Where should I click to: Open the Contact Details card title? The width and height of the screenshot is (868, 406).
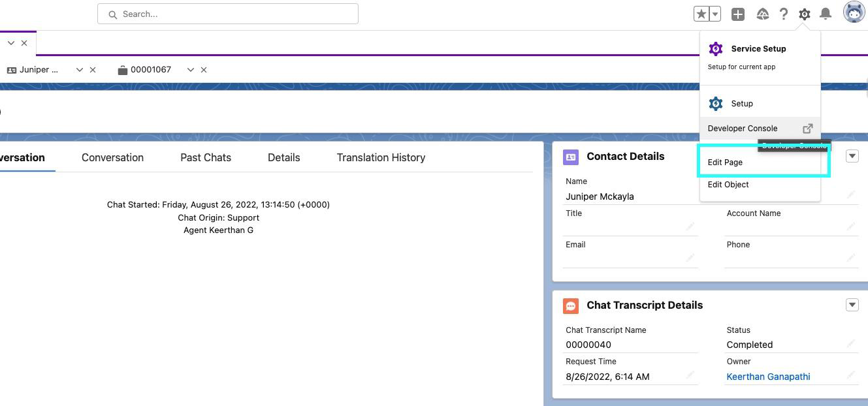[626, 157]
